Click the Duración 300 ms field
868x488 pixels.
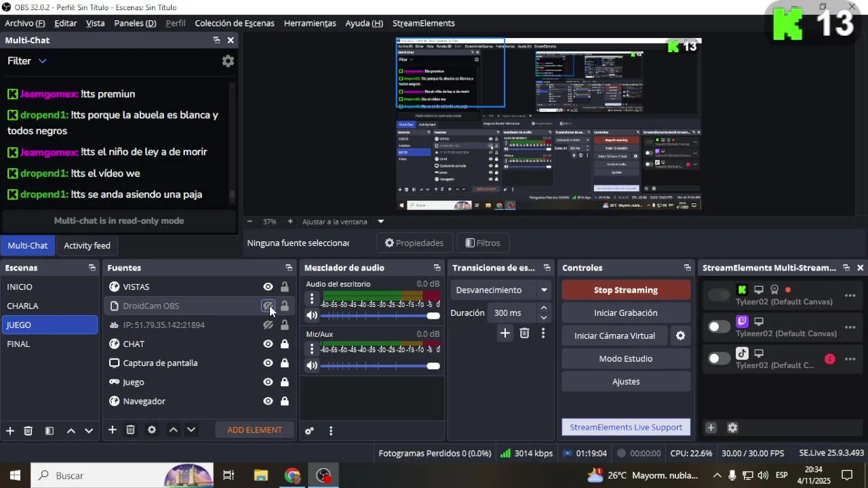pyautogui.click(x=512, y=313)
